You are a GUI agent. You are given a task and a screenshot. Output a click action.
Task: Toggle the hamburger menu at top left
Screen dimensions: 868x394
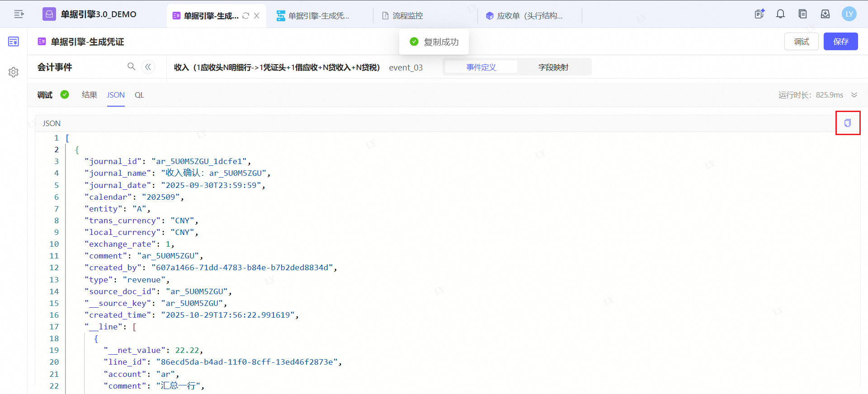(19, 14)
